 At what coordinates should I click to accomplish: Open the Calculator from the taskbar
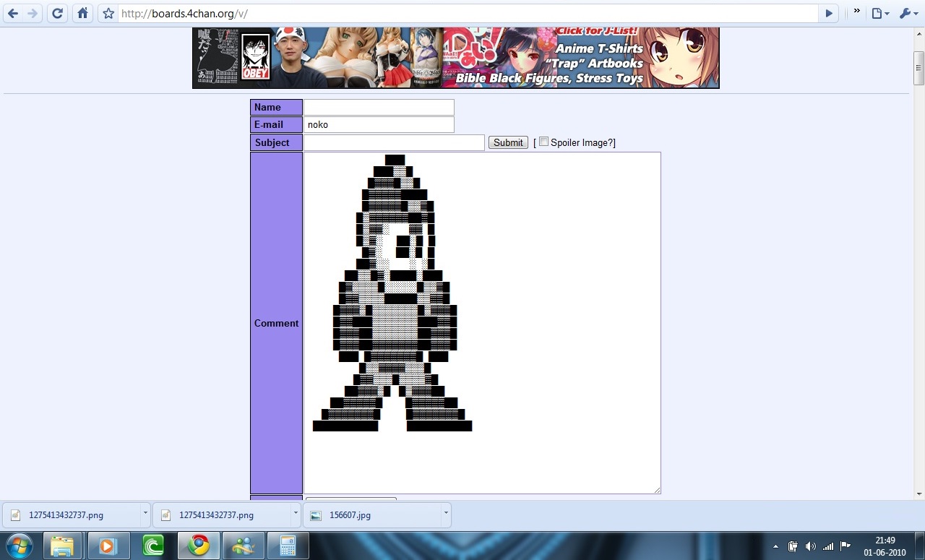tap(288, 546)
